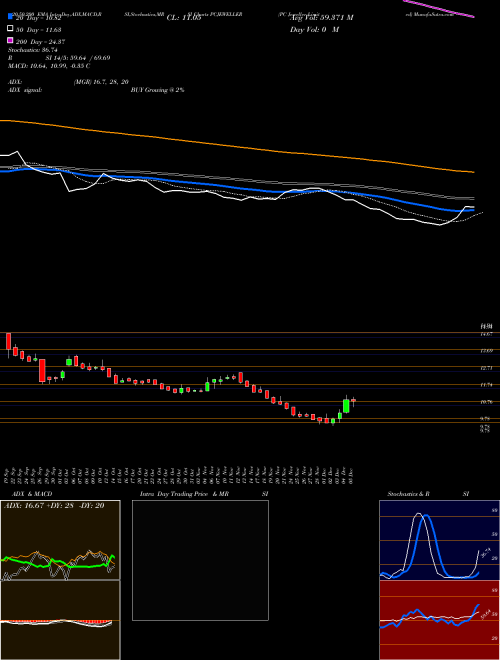Click the red RSI chart panel
The image size is (500, 660).
(439, 620)
